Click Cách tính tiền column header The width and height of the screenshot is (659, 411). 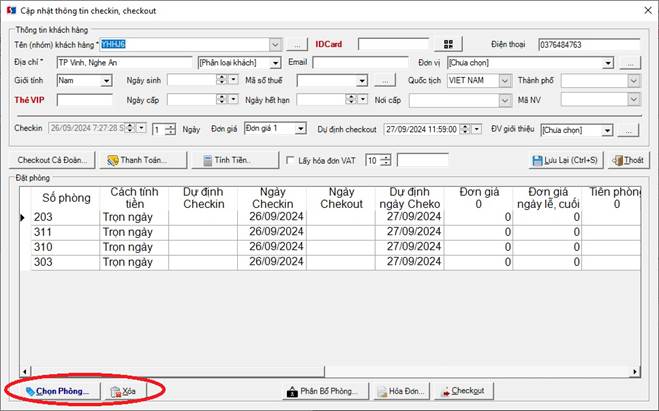134,198
